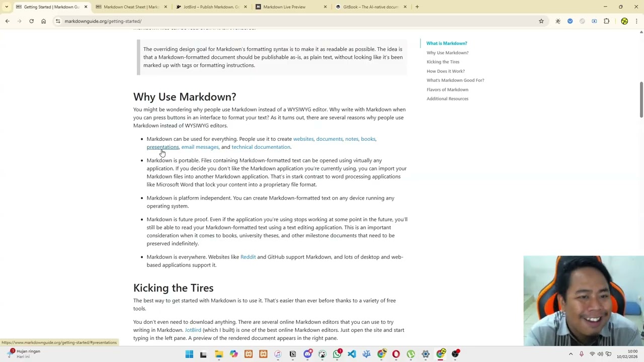Open File Explorer from taskbar
The image size is (644, 362).
219,354
